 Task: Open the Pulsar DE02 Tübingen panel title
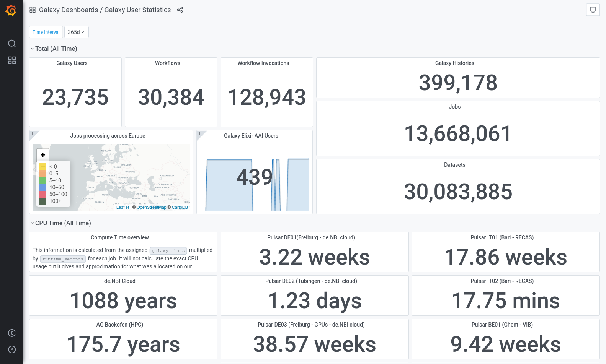(x=311, y=281)
